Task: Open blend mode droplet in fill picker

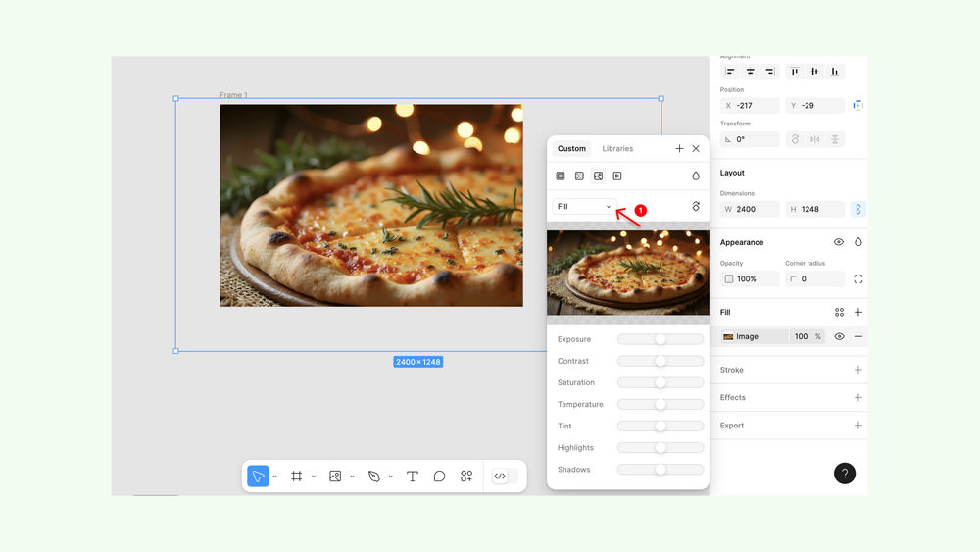Action: pyautogui.click(x=696, y=176)
